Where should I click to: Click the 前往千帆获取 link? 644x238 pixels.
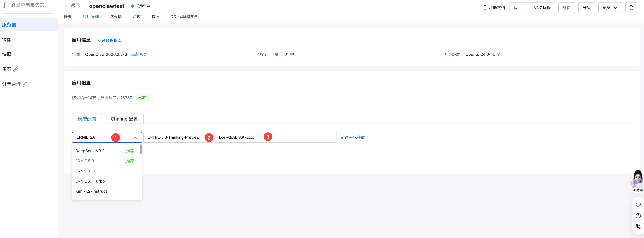(x=353, y=138)
